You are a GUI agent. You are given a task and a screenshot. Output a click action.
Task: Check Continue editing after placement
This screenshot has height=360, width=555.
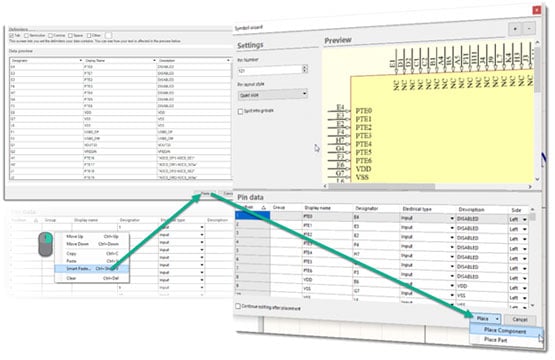point(238,306)
